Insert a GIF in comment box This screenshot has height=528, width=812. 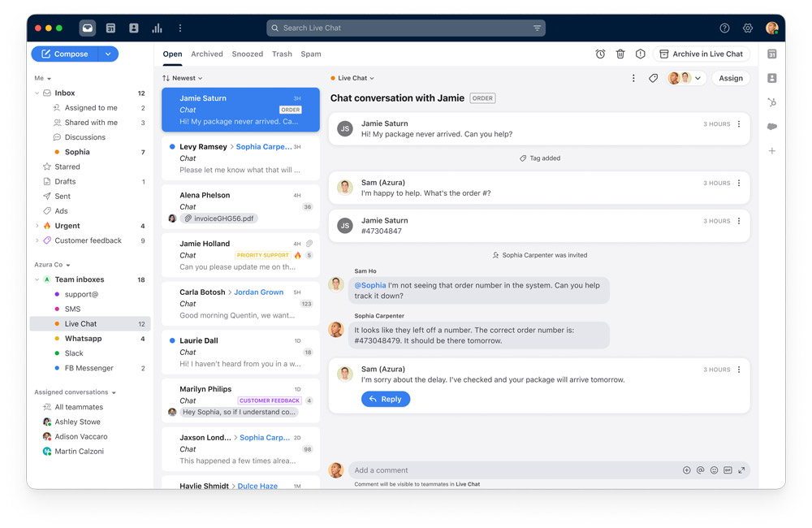coord(728,470)
